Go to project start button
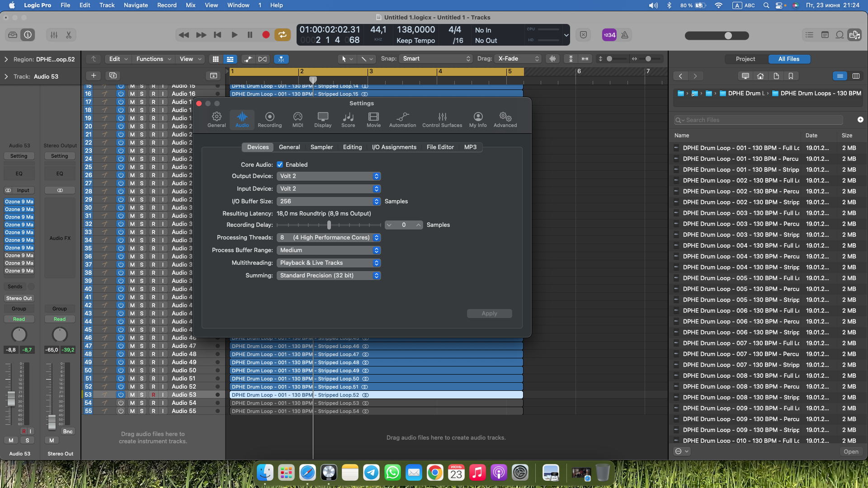Viewport: 868px width, 488px height. (217, 35)
